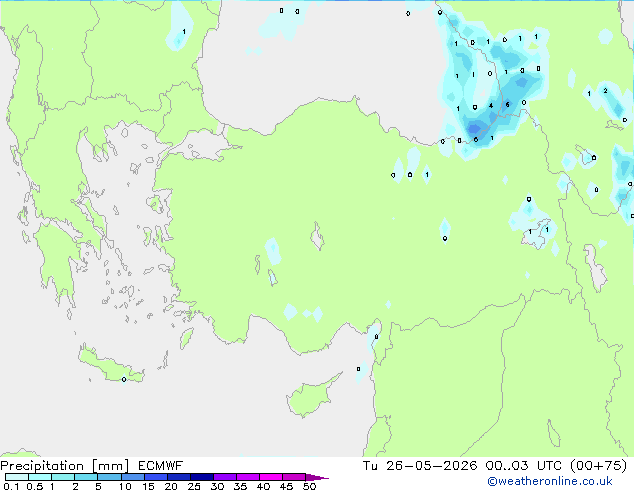Click the '30' legend scale label
This screenshot has width=634, height=490.
(x=217, y=486)
